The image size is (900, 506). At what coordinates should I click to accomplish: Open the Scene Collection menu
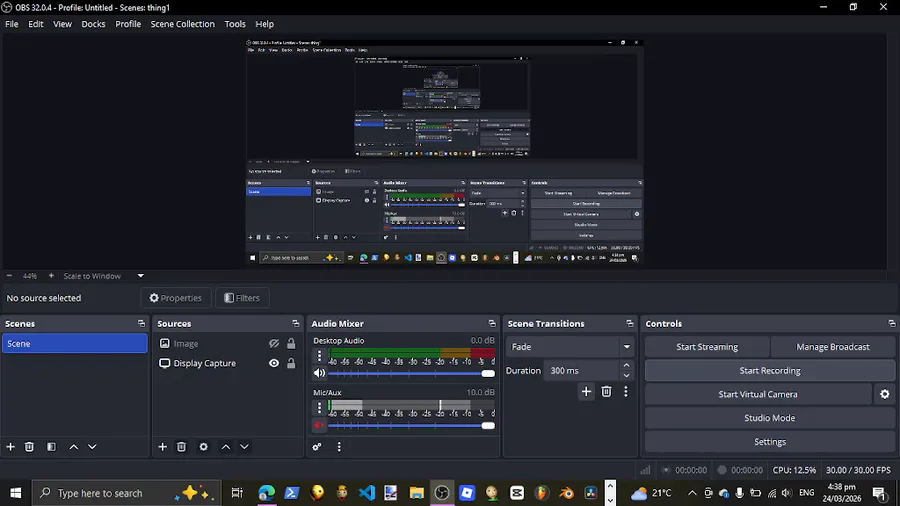pos(183,24)
